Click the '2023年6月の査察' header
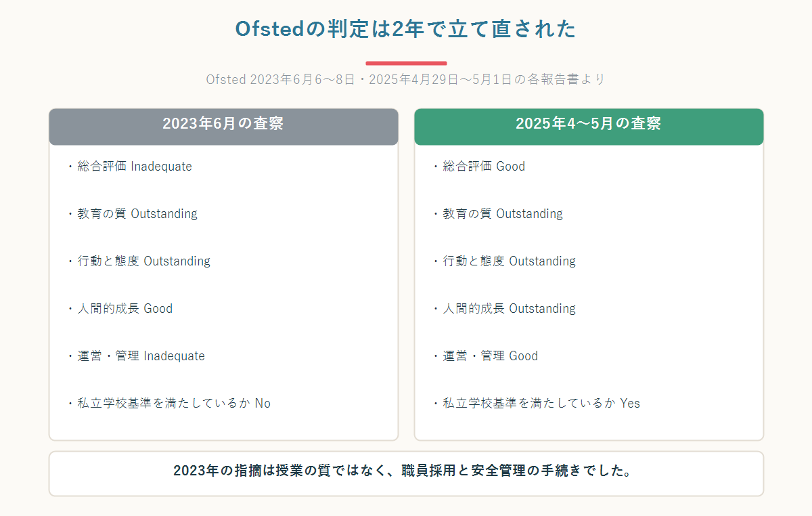This screenshot has width=812, height=516. [223, 127]
